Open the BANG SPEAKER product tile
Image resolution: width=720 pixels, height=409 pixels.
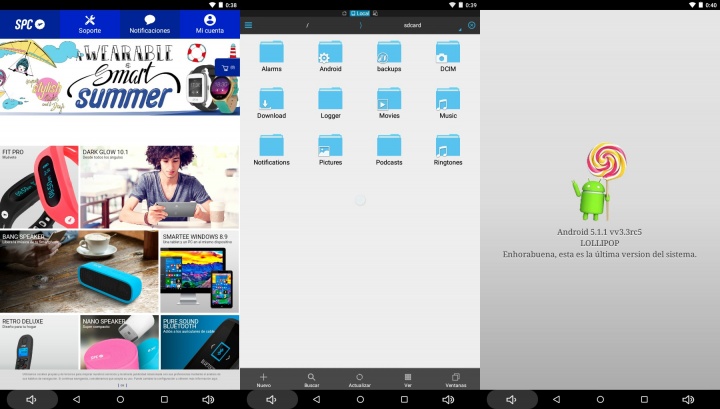click(79, 272)
